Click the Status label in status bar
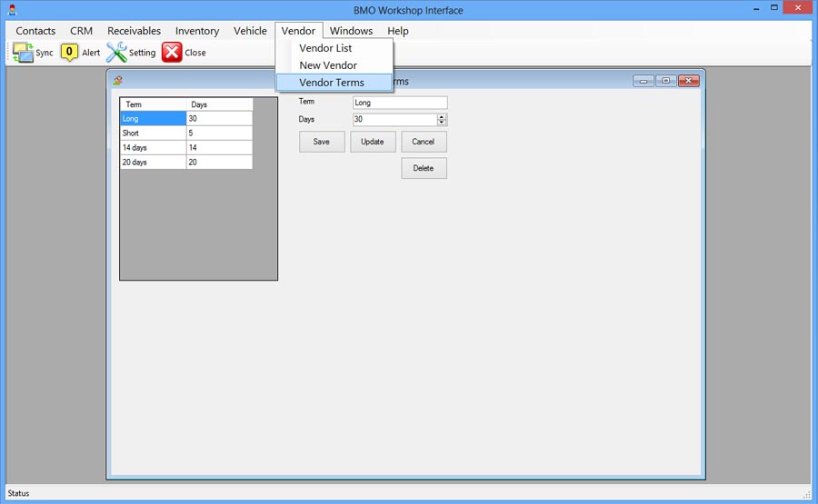 coord(18,493)
